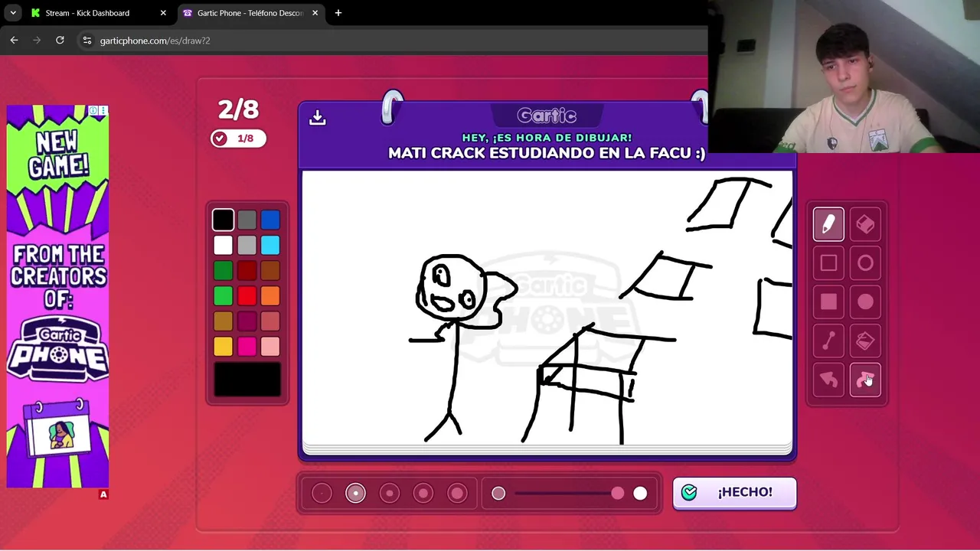Image resolution: width=980 pixels, height=551 pixels.
Task: Close the Gartic Phone tab
Action: point(315,13)
